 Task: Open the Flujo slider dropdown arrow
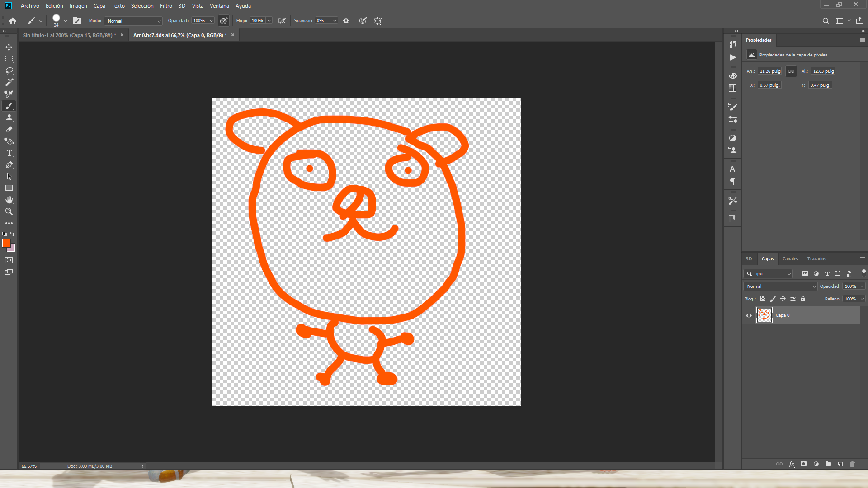coord(269,21)
